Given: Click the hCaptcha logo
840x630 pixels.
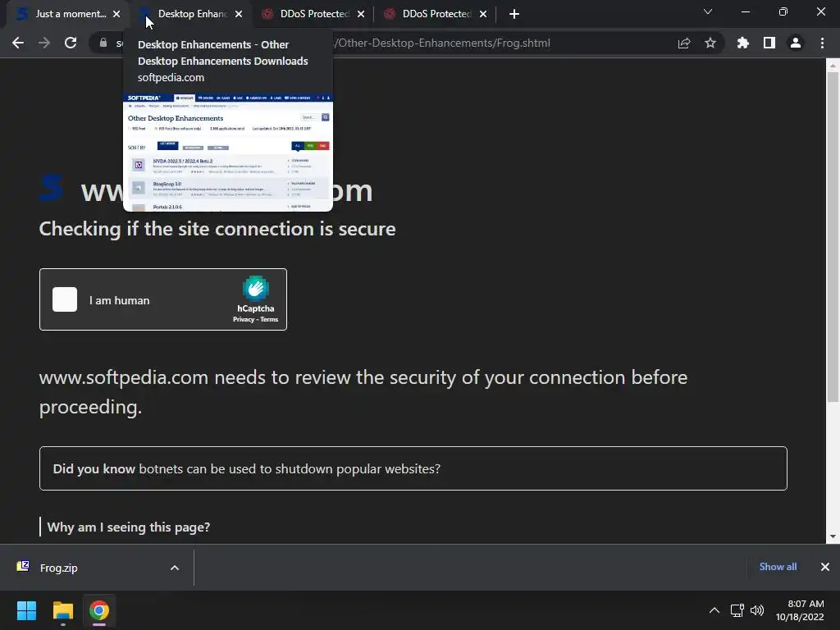Looking at the screenshot, I should click(256, 288).
